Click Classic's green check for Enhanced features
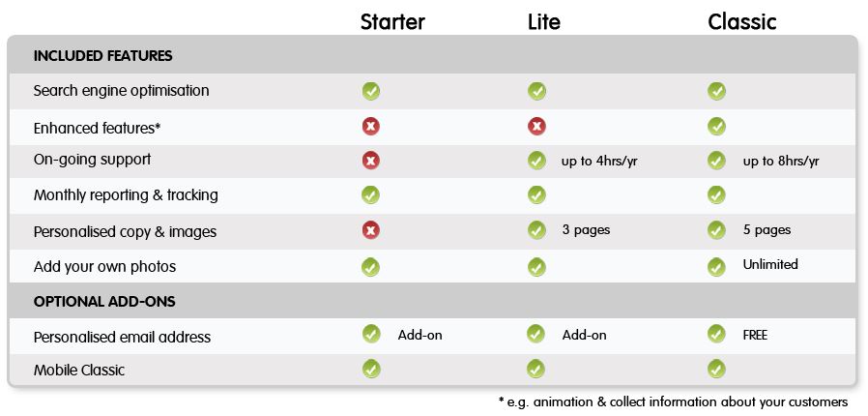Image resolution: width=868 pixels, height=416 pixels. (716, 127)
